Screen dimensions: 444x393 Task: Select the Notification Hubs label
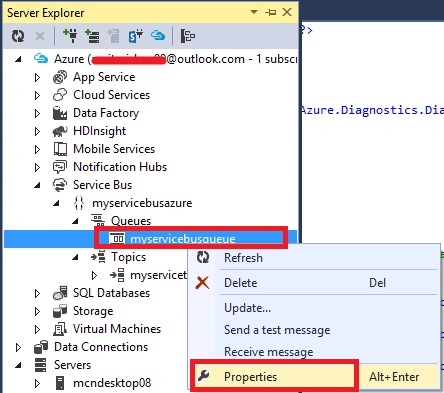[120, 167]
